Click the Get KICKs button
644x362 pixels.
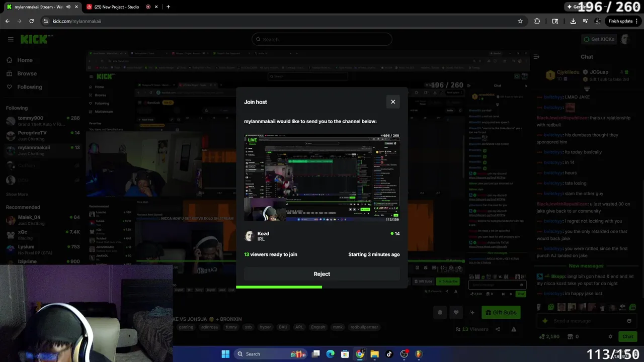[x=599, y=39]
